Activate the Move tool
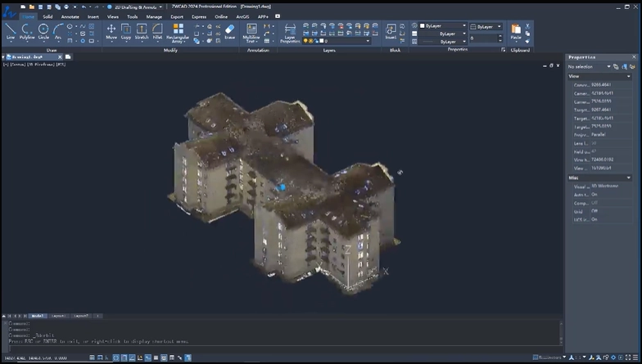Image resolution: width=642 pixels, height=364 pixels. pos(111,31)
